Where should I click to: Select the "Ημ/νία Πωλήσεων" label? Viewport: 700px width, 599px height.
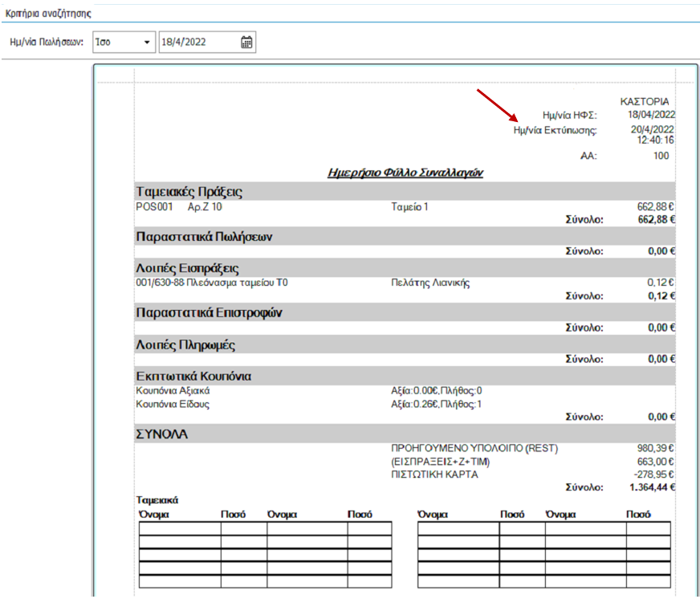pos(46,43)
